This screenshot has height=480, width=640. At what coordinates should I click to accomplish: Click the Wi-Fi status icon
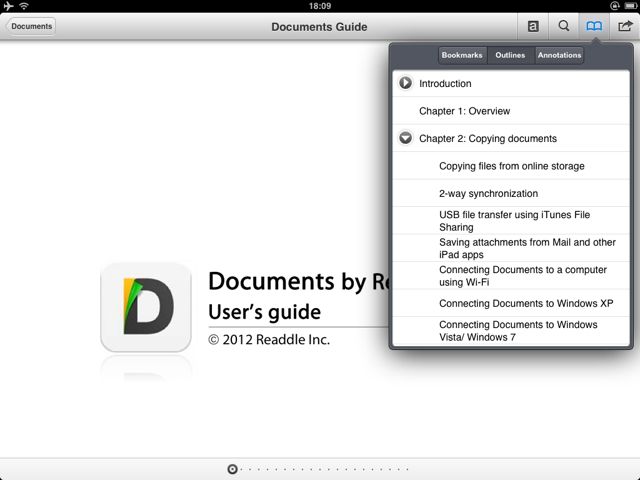tap(24, 6)
